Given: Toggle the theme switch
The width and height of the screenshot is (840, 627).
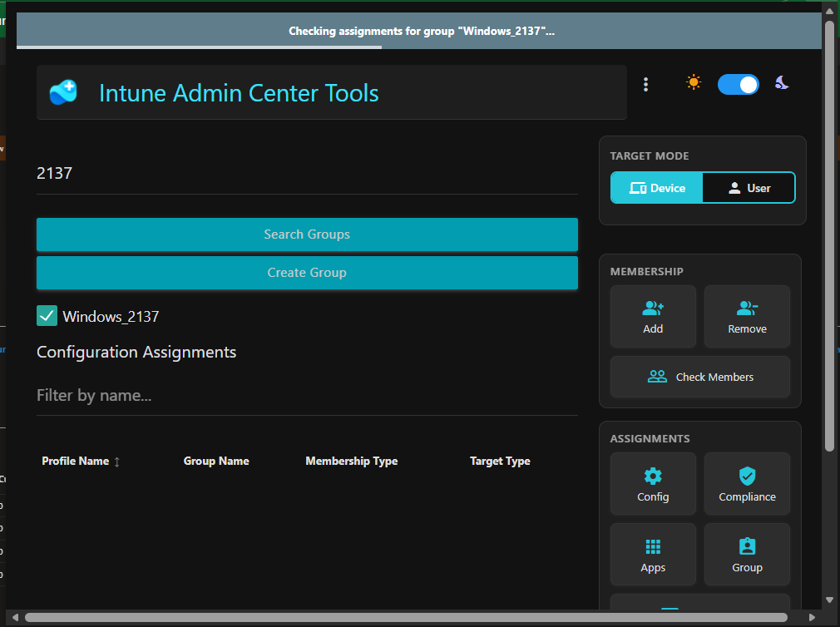Looking at the screenshot, I should pos(739,84).
